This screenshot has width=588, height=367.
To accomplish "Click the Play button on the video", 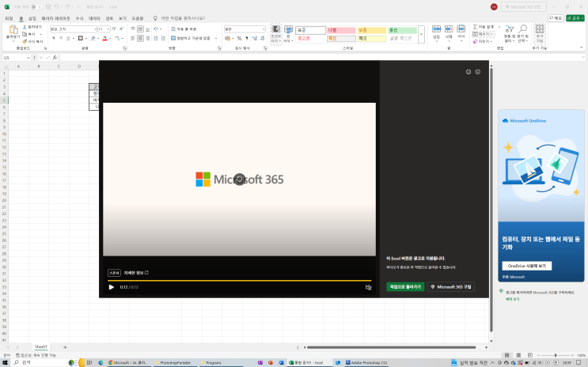I will pyautogui.click(x=112, y=287).
